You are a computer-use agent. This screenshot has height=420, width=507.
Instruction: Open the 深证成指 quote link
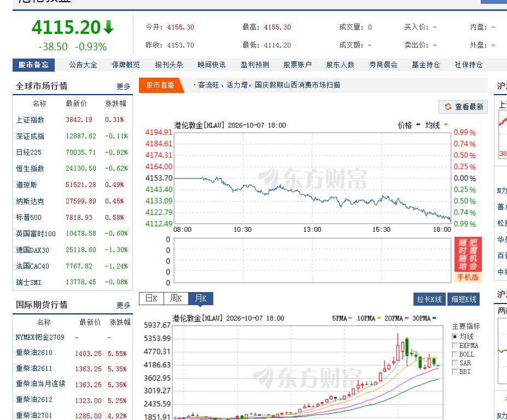pos(30,136)
